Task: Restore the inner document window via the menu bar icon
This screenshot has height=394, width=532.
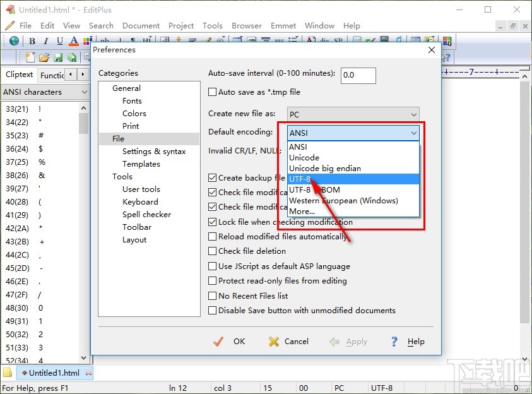Action: pyautogui.click(x=512, y=26)
